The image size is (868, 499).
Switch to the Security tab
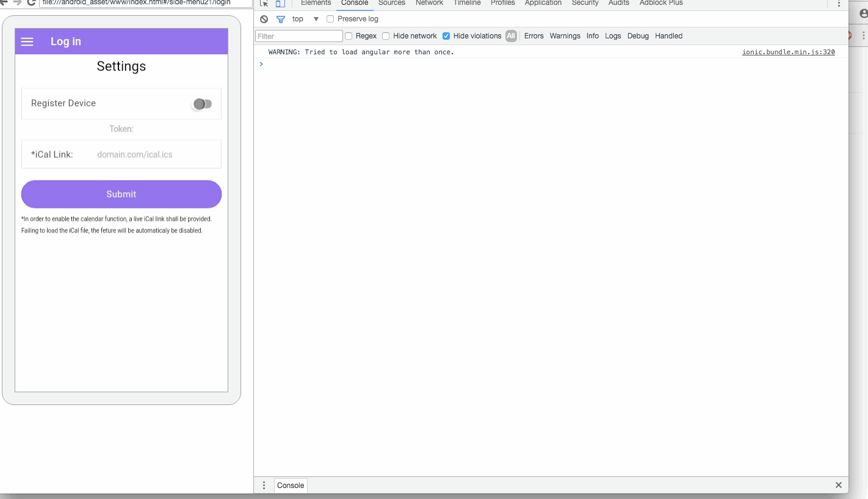585,3
